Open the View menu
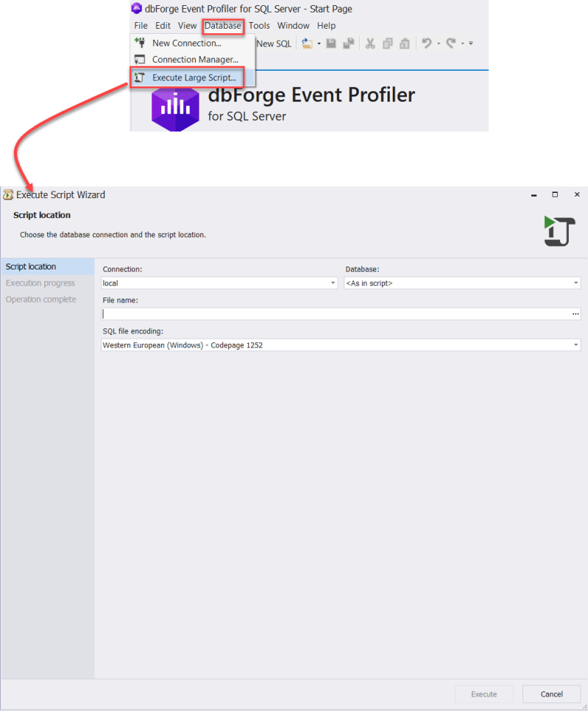The height and width of the screenshot is (712, 588). (x=187, y=26)
